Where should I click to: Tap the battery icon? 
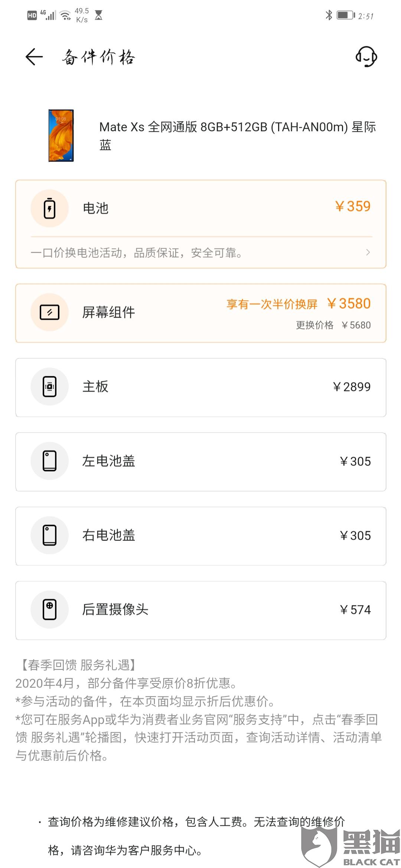(x=49, y=208)
